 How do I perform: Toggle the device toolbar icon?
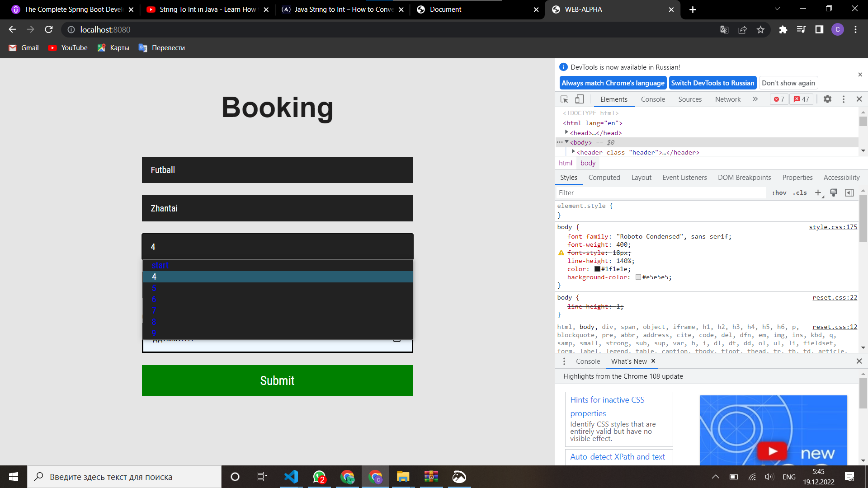(579, 99)
